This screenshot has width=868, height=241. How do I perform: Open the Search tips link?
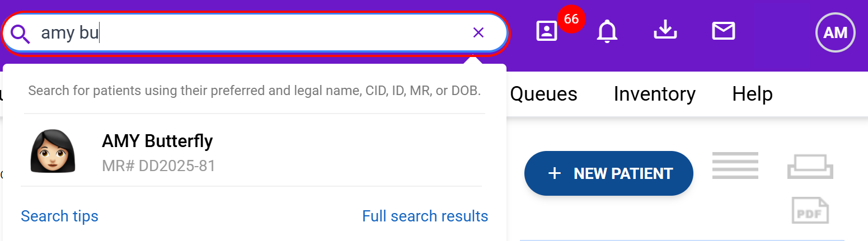pyautogui.click(x=59, y=216)
